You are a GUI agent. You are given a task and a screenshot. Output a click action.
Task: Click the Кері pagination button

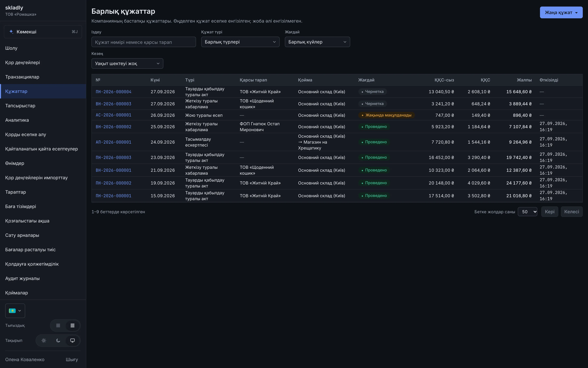click(550, 212)
